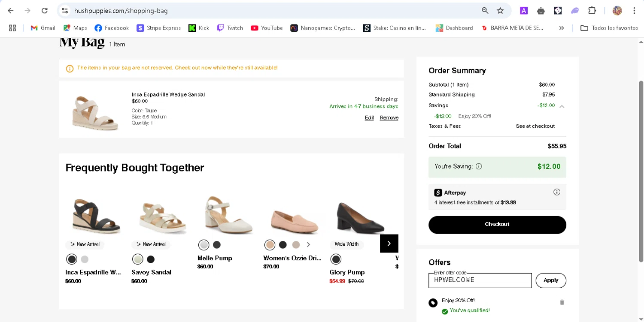Image resolution: width=644 pixels, height=322 pixels.
Task: Apply the entered offer code
Action: (551, 280)
